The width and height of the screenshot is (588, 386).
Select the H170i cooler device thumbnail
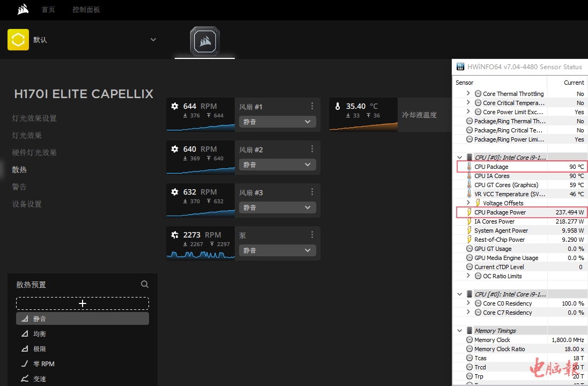pos(205,41)
